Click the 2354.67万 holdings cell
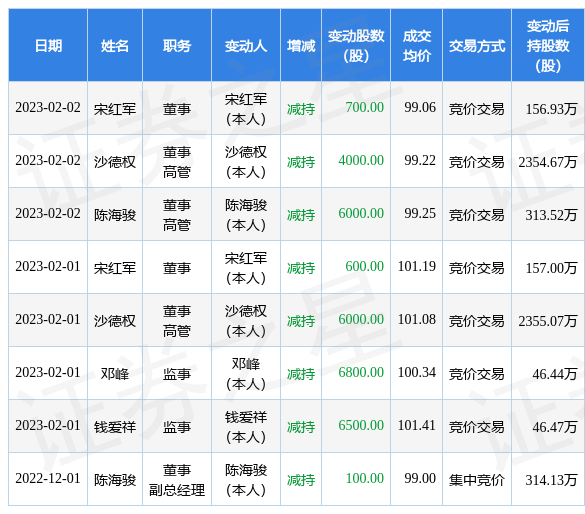The image size is (585, 514). pyautogui.click(x=548, y=162)
